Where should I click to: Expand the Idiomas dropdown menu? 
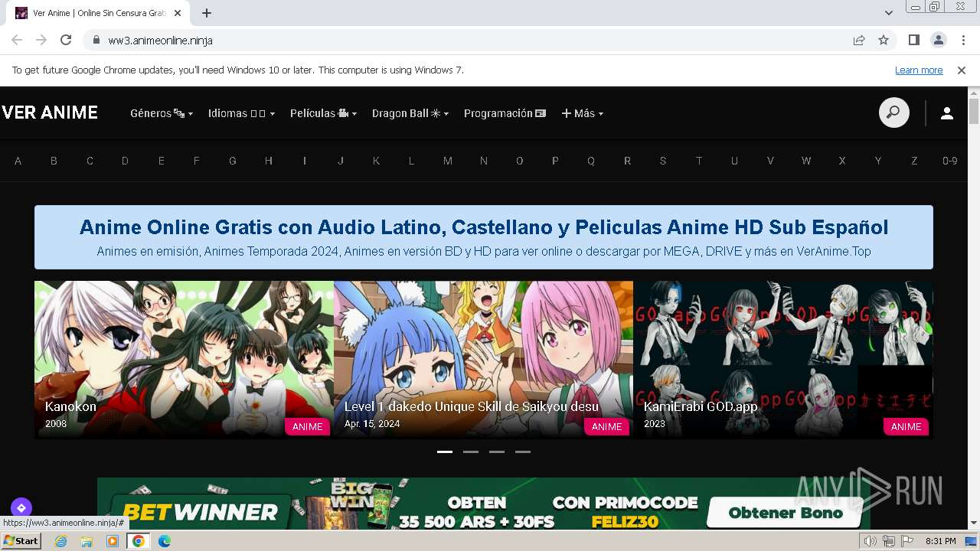pos(241,113)
